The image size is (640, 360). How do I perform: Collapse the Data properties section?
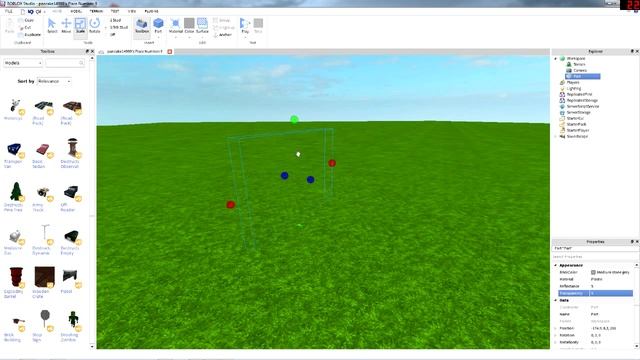(x=556, y=300)
